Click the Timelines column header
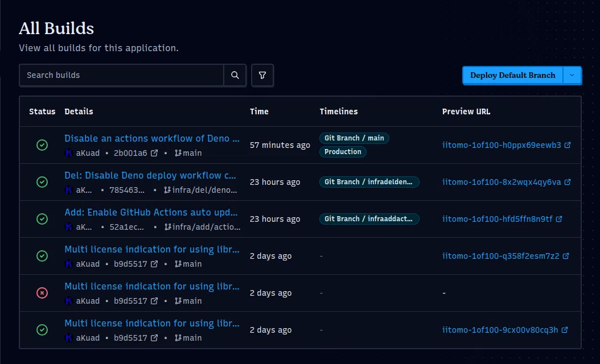600x364 pixels. 339,111
